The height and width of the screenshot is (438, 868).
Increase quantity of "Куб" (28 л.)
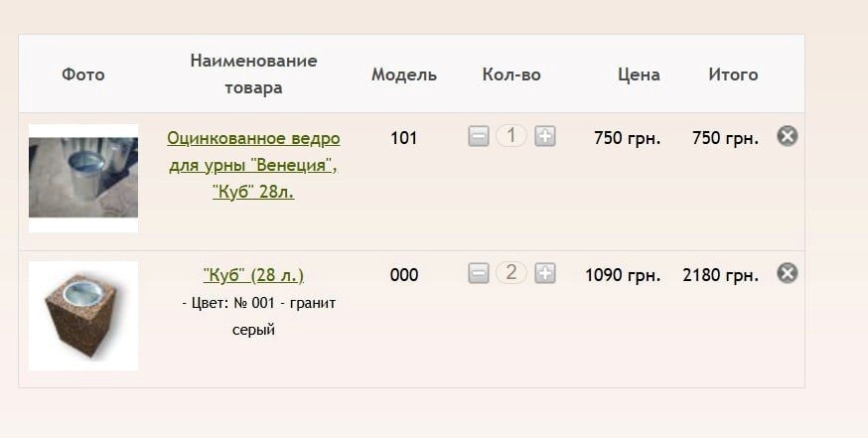click(544, 273)
